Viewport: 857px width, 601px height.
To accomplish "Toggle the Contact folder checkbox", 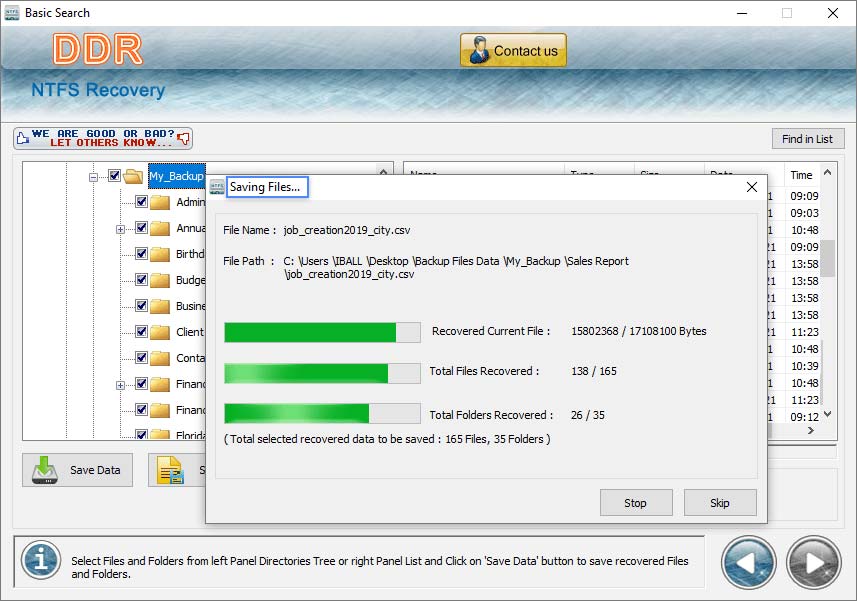I will (x=142, y=357).
